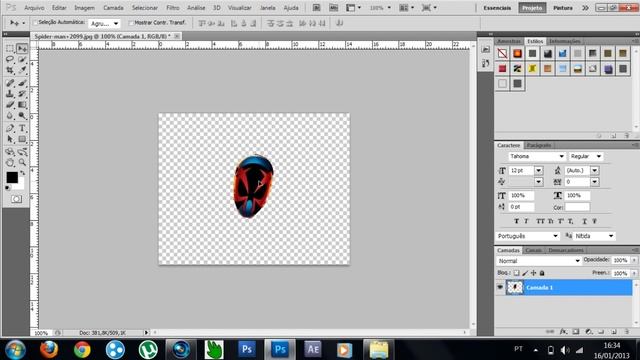The image size is (640, 360).
Task: Swap foreground and background colors
Action: tap(23, 173)
